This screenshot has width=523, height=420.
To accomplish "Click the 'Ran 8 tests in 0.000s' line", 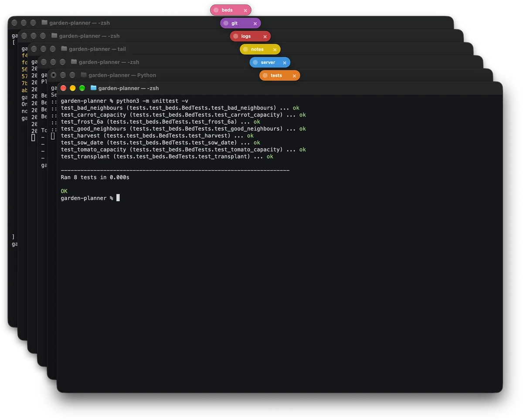I will 95,177.
